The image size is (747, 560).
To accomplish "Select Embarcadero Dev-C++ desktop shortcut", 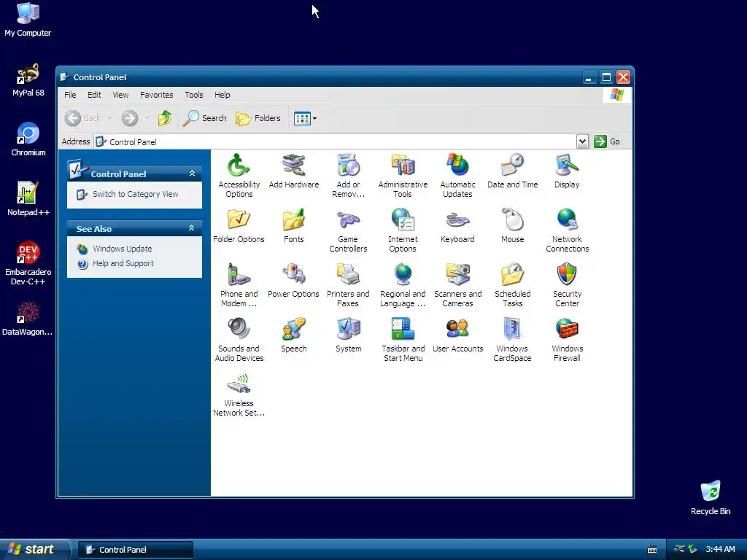I will tap(28, 262).
